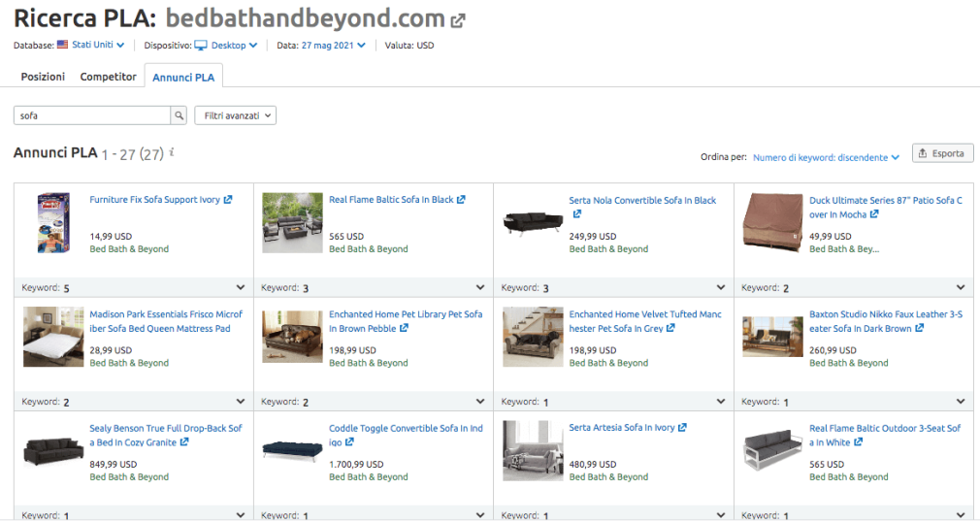This screenshot has width=980, height=522.
Task: Click the info icon beside Annunci PLA count
Action: (172, 152)
